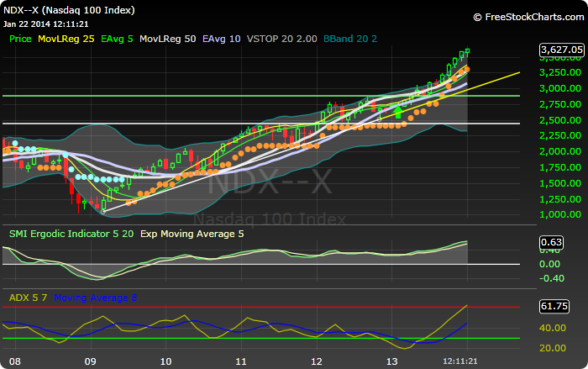Click the 2,000.00 price axis label
Image resolution: width=588 pixels, height=369 pixels.
coord(560,151)
